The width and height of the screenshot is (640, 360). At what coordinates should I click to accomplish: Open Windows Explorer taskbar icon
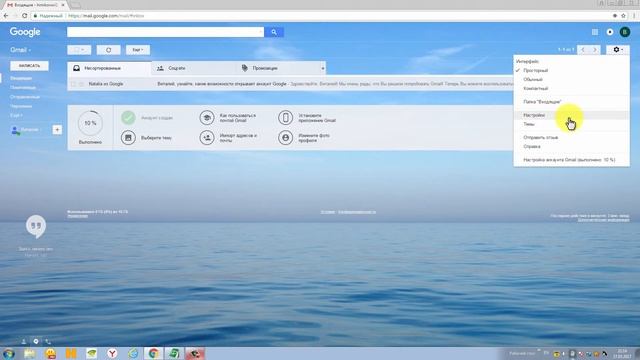pyautogui.click(x=30, y=353)
